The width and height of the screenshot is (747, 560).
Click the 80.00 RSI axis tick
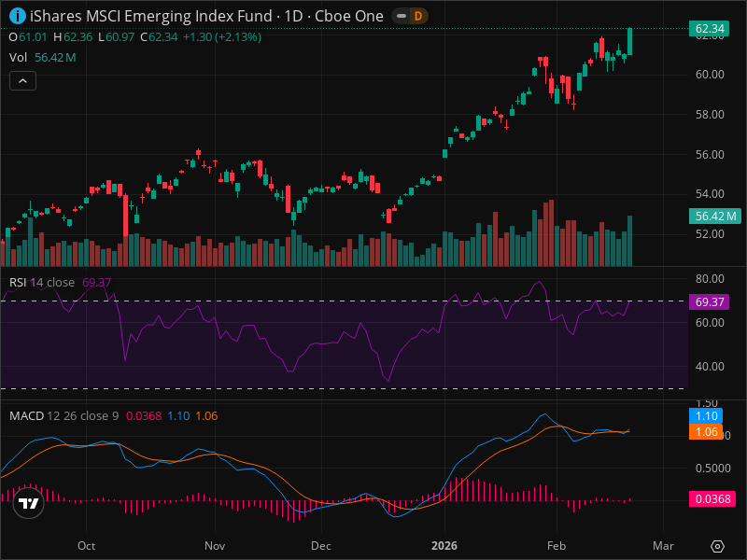click(x=710, y=278)
